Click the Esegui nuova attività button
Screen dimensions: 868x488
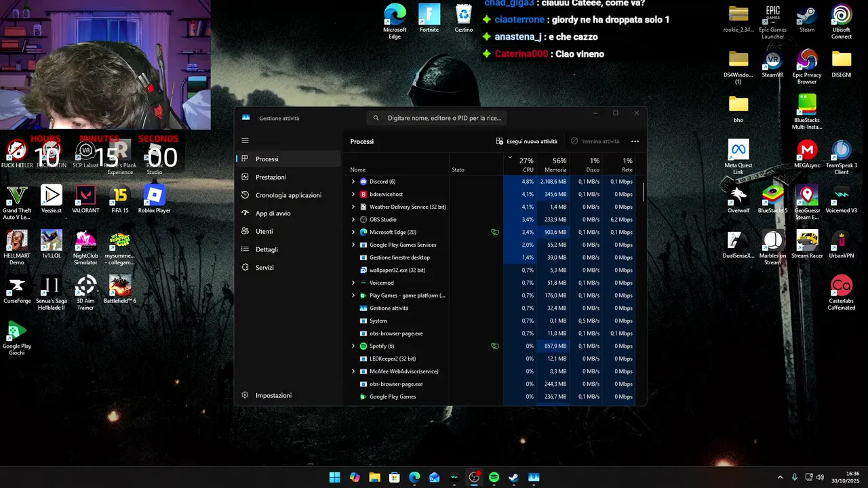click(527, 142)
